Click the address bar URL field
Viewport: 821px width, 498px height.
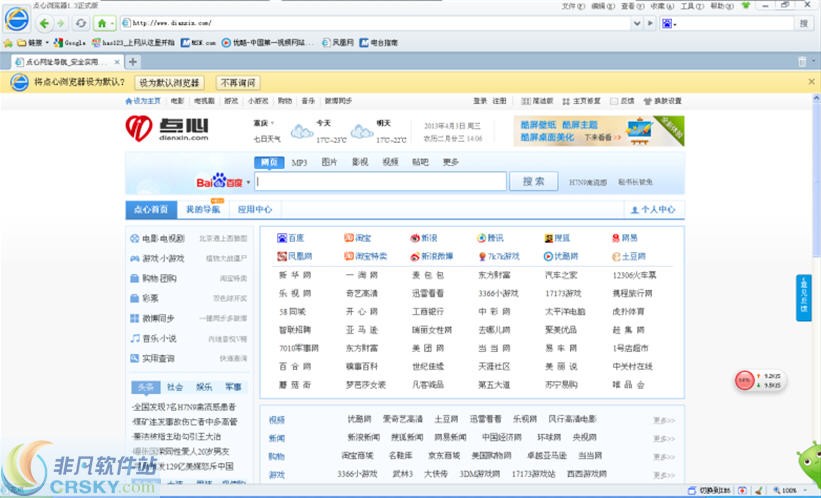click(375, 23)
